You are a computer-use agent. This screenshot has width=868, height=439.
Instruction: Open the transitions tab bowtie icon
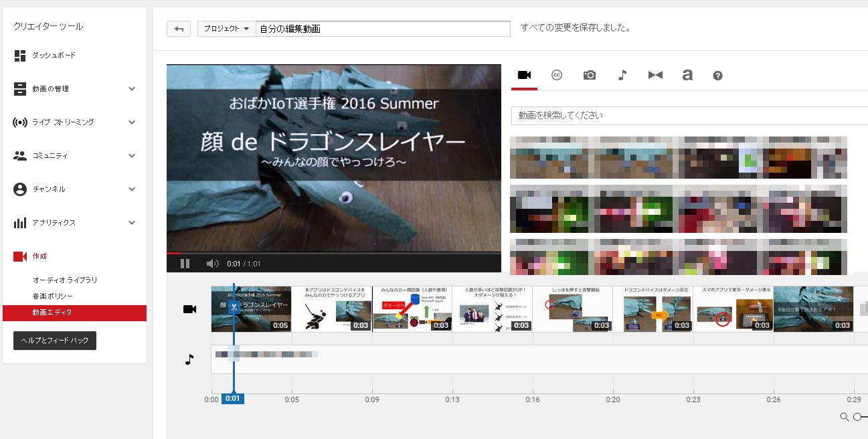click(655, 76)
